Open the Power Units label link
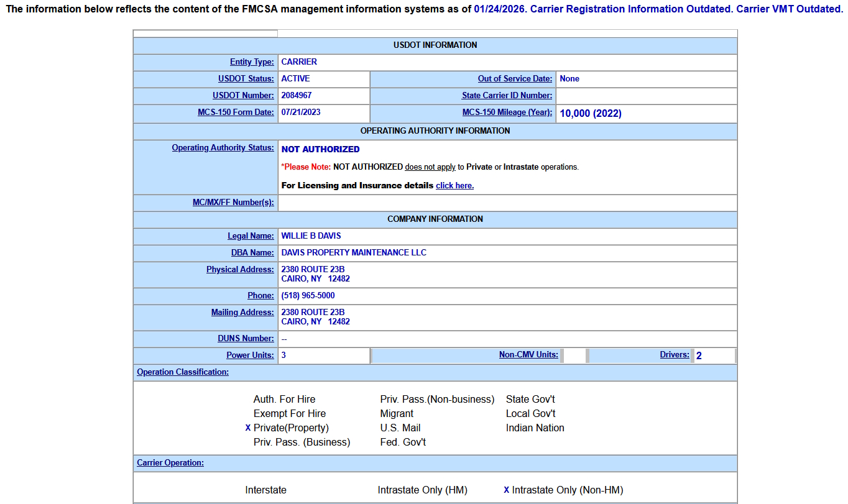This screenshot has width=848, height=504. 250,355
